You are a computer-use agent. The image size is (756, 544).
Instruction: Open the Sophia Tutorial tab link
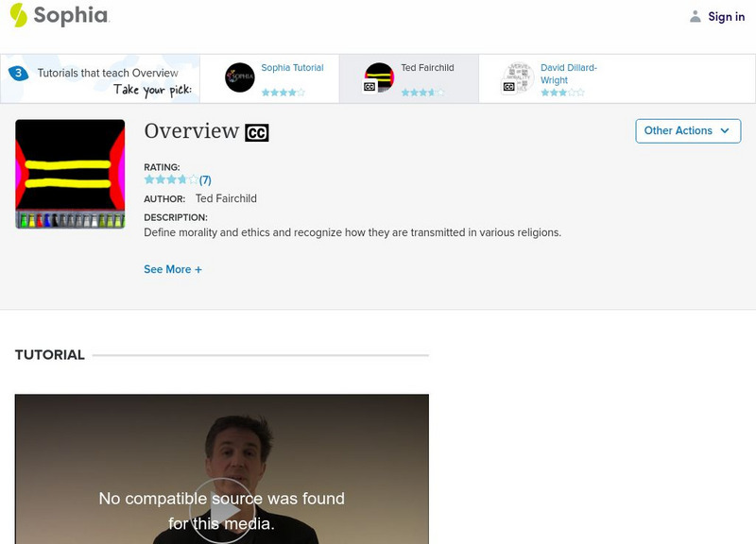(292, 68)
